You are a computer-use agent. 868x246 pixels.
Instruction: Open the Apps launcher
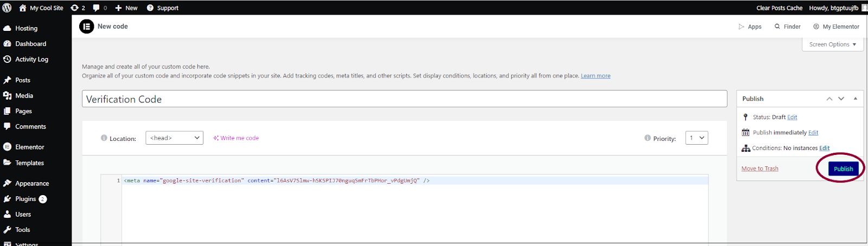(750, 27)
